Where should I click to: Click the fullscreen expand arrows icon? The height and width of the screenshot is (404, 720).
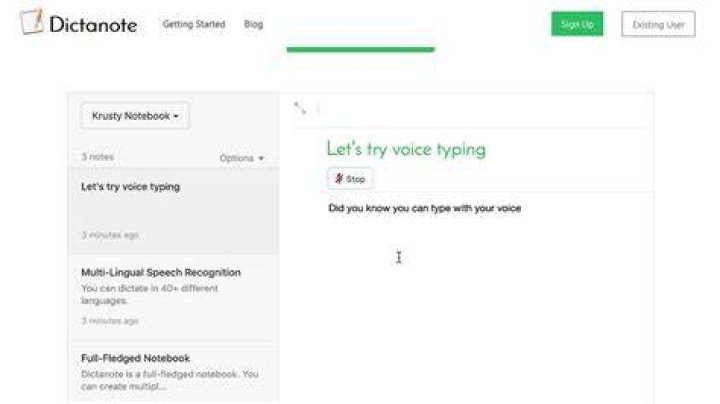300,108
